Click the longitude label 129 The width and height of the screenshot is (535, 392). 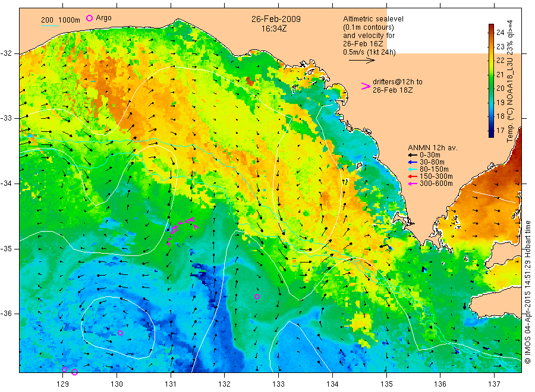pyautogui.click(x=63, y=384)
